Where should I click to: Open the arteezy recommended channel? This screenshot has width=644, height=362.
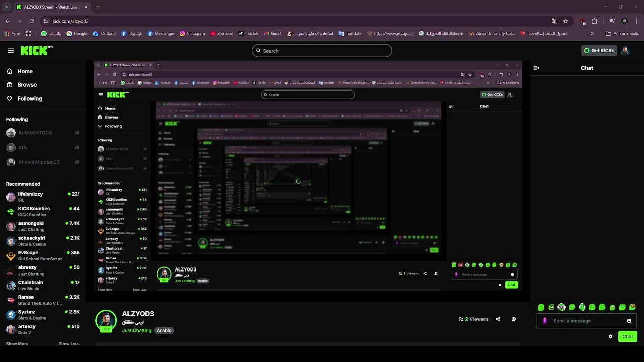[43, 329]
